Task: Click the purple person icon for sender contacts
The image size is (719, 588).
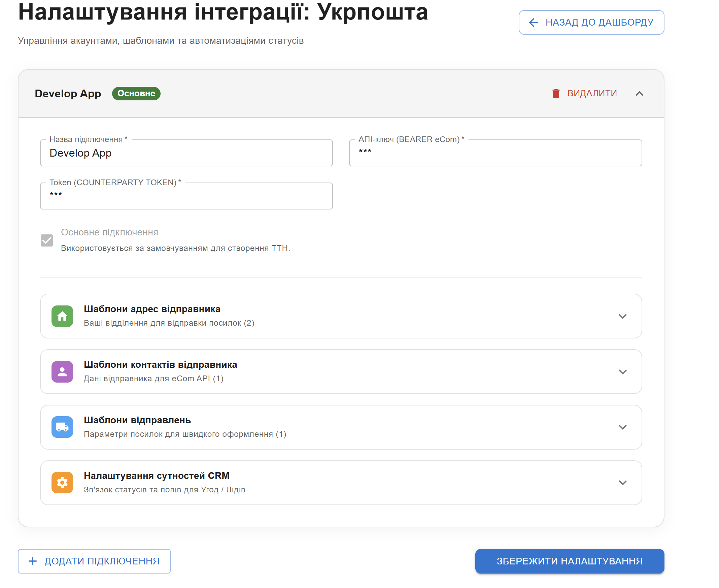Action: point(62,372)
